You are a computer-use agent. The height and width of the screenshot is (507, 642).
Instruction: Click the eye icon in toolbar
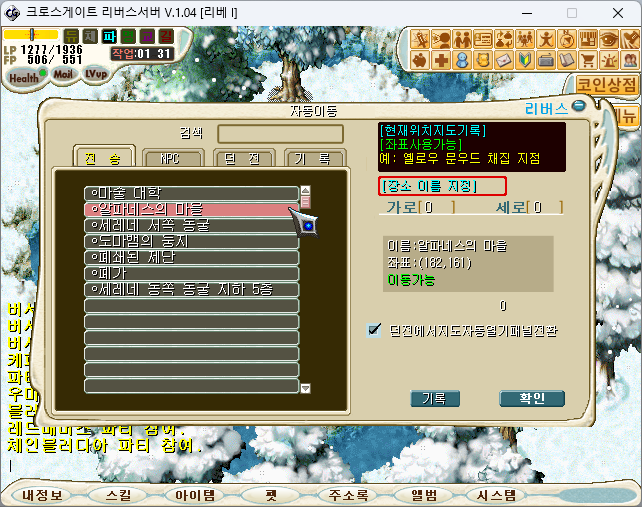click(609, 40)
